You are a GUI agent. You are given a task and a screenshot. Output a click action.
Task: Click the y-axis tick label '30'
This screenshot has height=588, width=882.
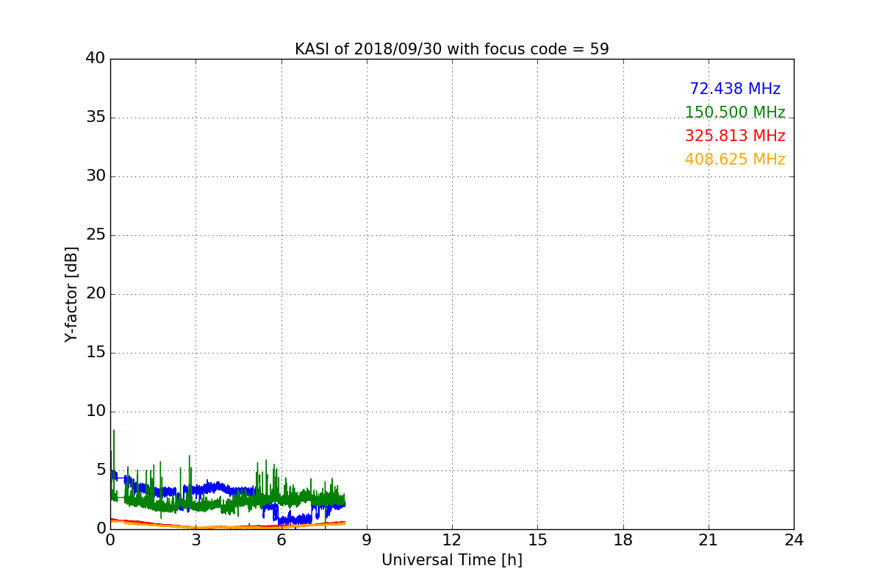click(96, 176)
